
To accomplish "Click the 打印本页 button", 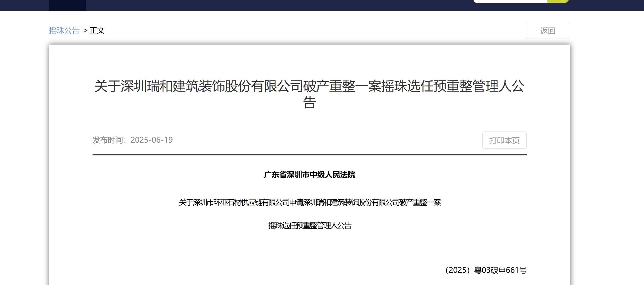I will point(504,140).
